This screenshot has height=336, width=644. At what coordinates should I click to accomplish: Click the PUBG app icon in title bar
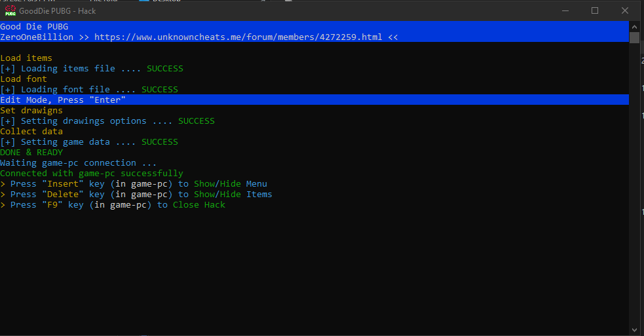click(x=10, y=10)
